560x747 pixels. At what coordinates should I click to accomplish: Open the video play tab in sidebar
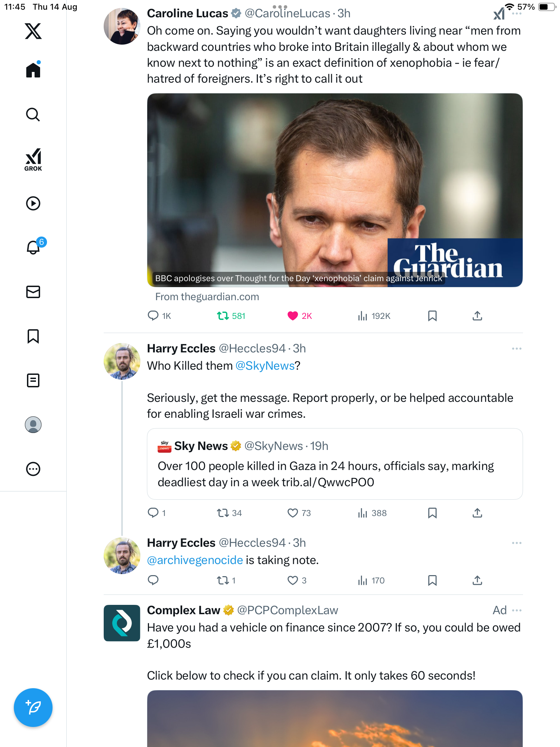click(33, 203)
